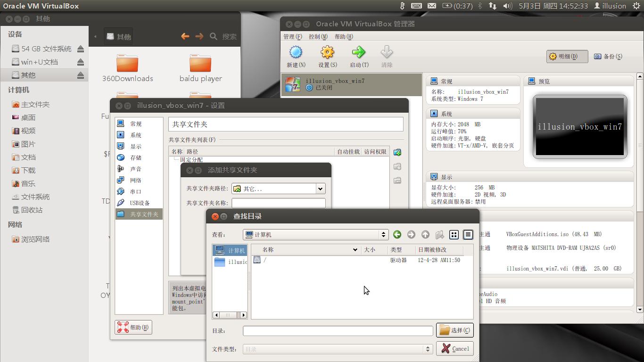Cancel the 查找目录 dialog

click(x=455, y=349)
